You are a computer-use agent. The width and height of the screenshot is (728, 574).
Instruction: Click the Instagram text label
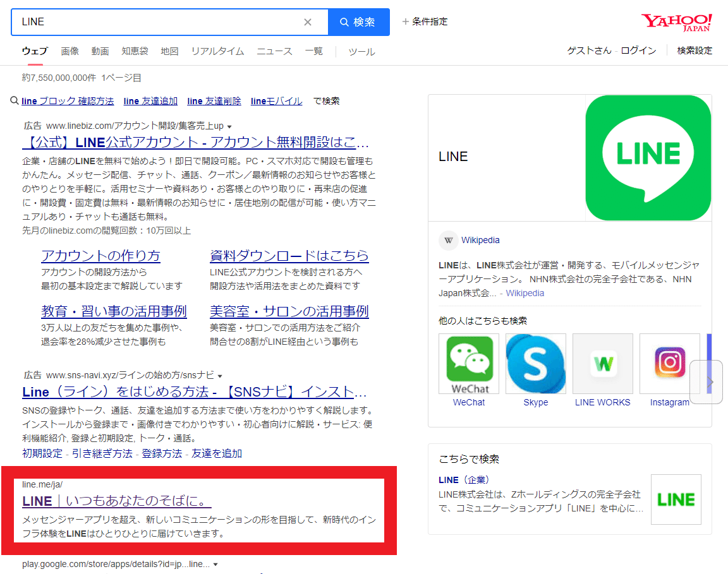click(669, 402)
